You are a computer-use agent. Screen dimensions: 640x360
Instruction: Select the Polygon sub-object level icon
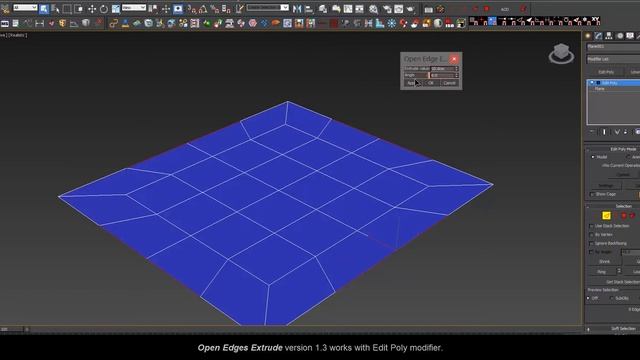[624, 216]
